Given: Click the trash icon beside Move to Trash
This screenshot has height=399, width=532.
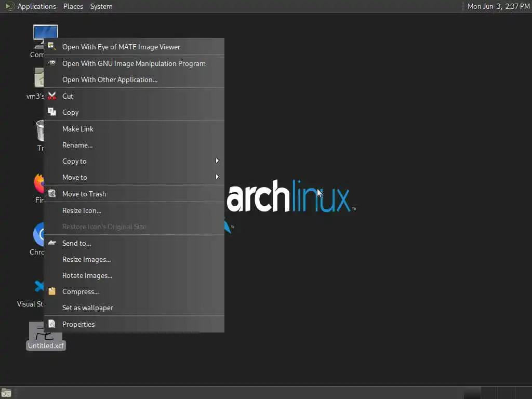Looking at the screenshot, I should tap(52, 193).
